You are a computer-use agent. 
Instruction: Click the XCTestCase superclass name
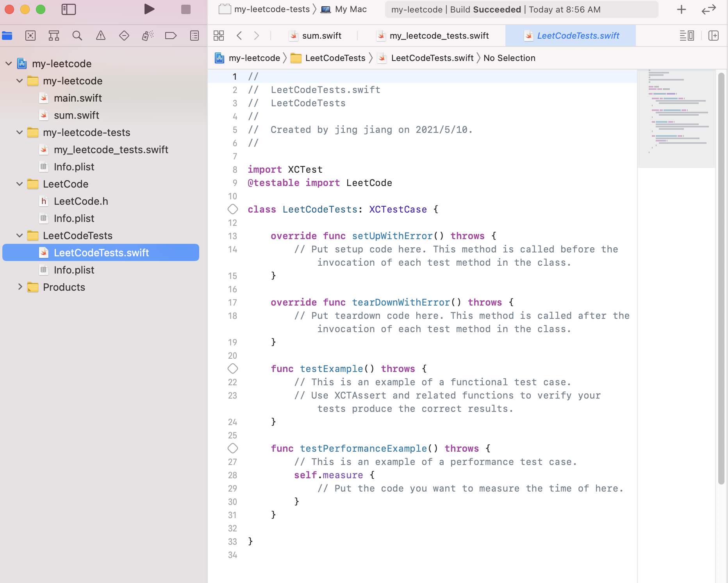pyautogui.click(x=398, y=209)
